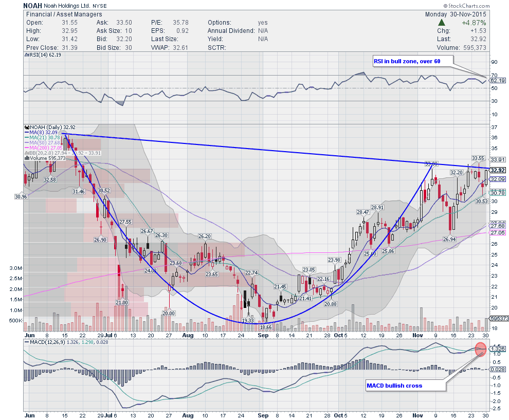The width and height of the screenshot is (509, 420).
Task: Click the 22.74 price label in August
Action: (251, 273)
